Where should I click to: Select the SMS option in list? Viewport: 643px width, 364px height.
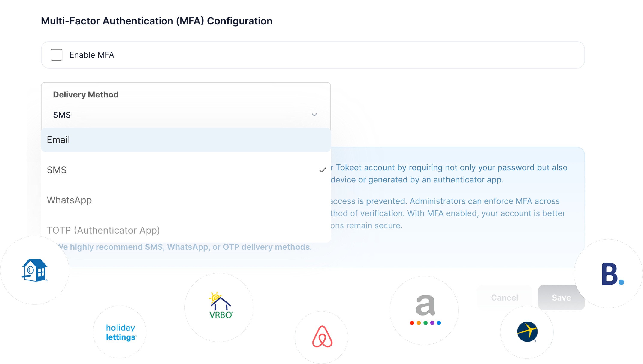click(x=186, y=170)
